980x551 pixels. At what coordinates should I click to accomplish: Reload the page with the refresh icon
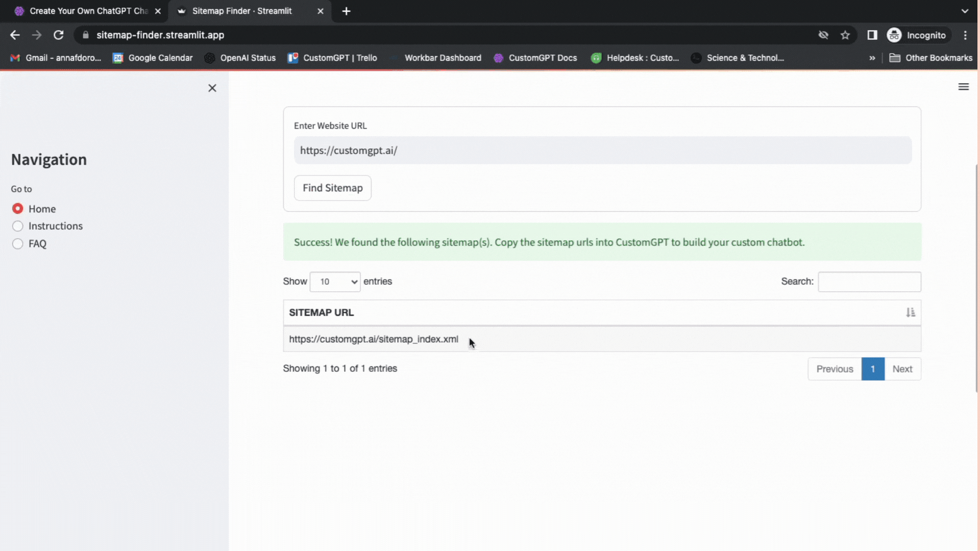pos(59,35)
